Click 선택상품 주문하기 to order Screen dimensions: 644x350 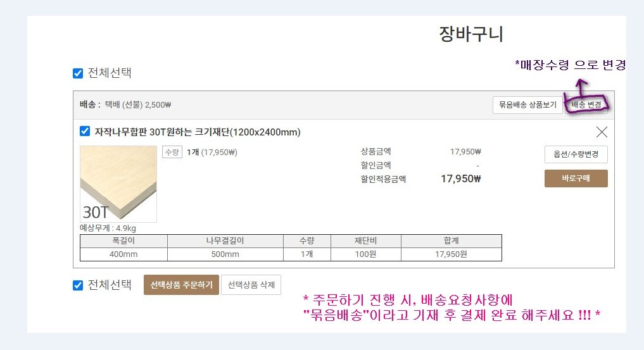[x=181, y=285]
